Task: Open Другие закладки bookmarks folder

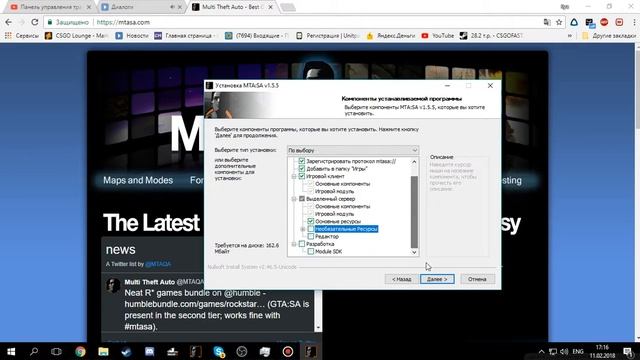Action: coord(609,36)
